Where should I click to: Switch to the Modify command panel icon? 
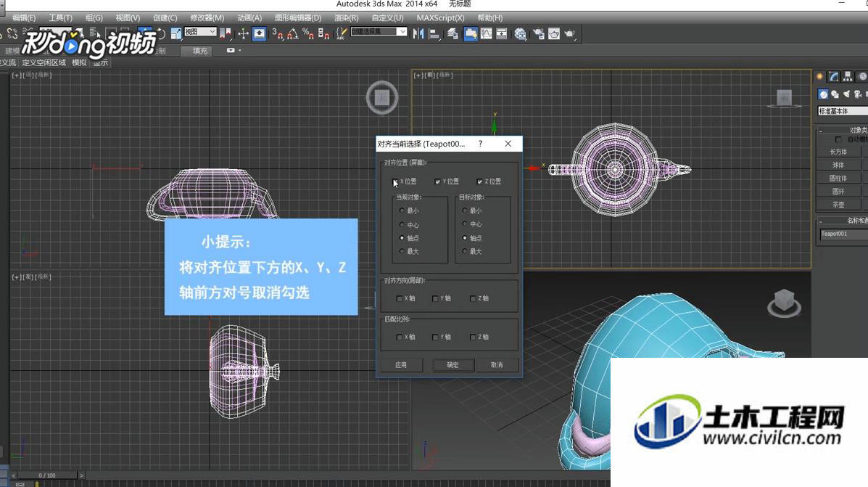coord(834,76)
